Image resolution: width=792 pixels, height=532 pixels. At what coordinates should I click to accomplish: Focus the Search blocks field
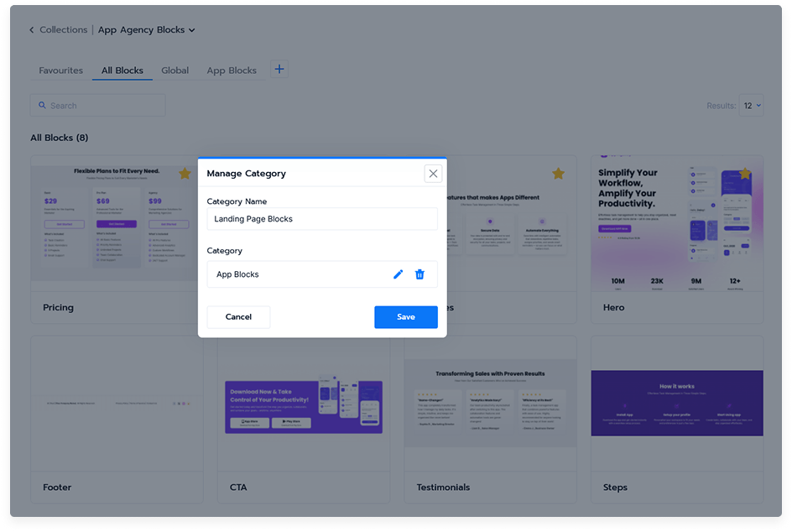point(98,106)
